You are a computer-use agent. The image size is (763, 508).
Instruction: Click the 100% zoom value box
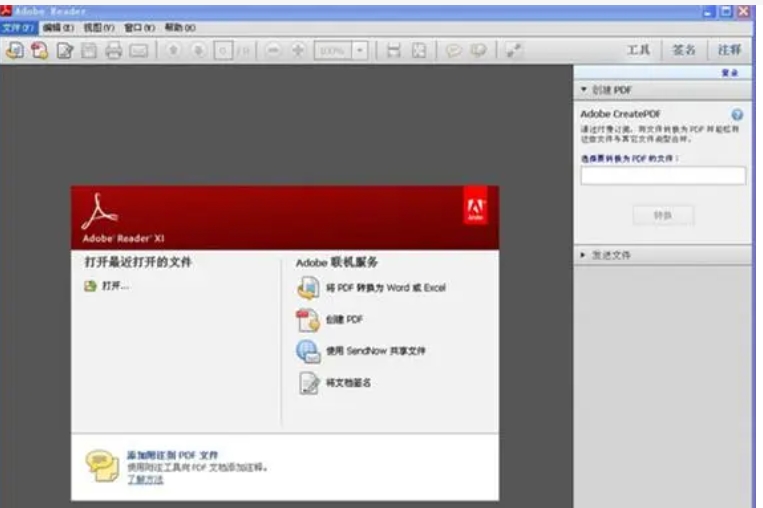(333, 51)
